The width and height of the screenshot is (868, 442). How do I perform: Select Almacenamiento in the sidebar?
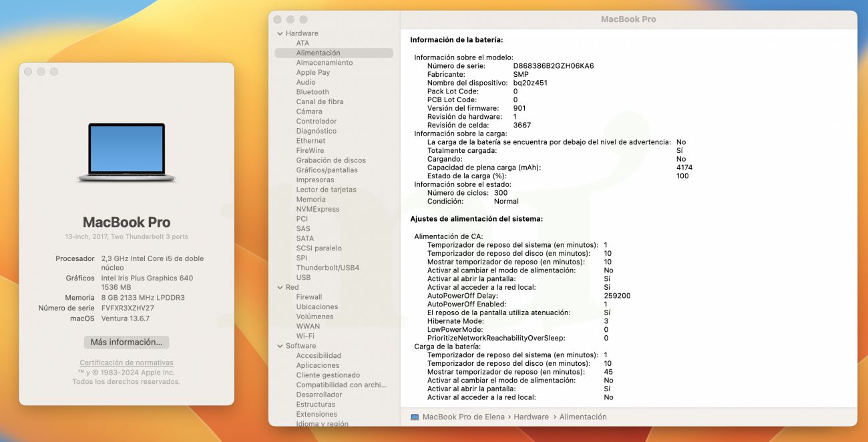click(324, 63)
